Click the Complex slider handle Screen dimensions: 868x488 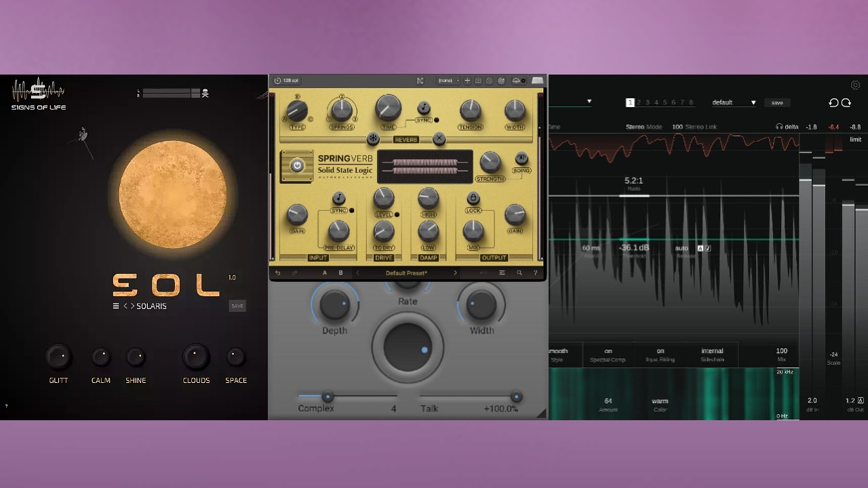328,397
